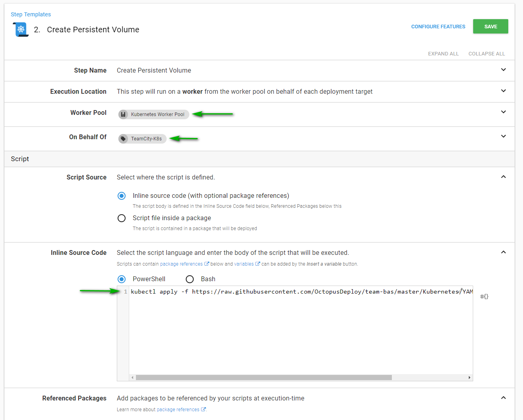Select Script file inside a package

point(122,218)
